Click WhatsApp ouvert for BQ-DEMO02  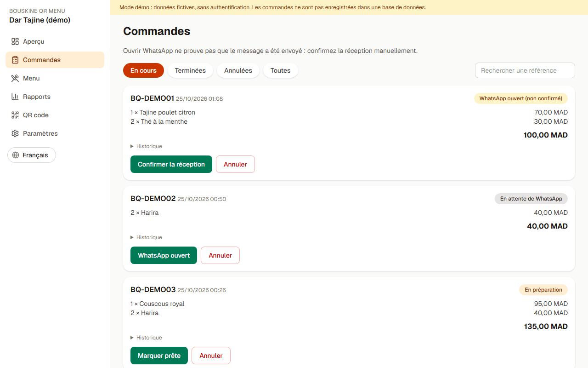[164, 255]
